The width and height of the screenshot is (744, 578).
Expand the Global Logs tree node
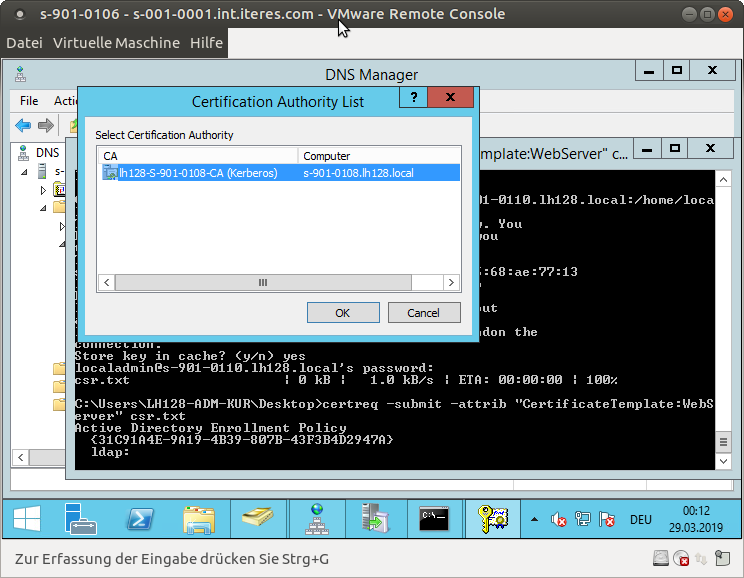43,190
